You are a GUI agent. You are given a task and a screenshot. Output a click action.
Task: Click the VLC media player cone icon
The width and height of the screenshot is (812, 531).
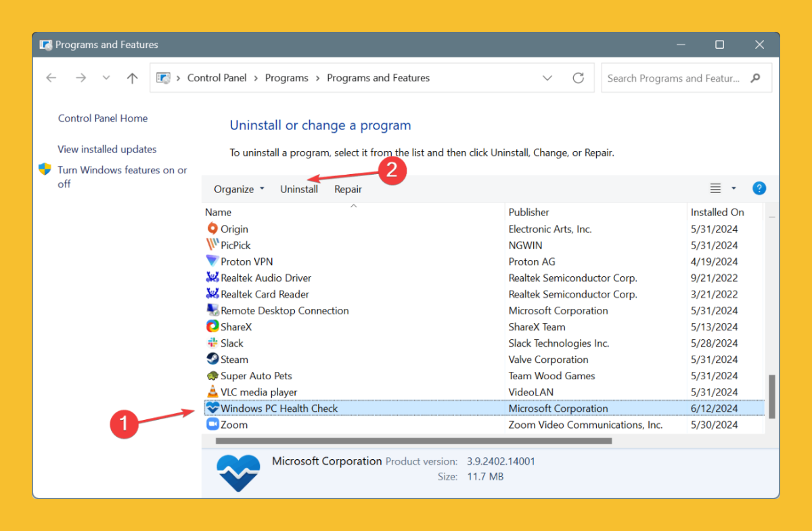click(x=212, y=392)
